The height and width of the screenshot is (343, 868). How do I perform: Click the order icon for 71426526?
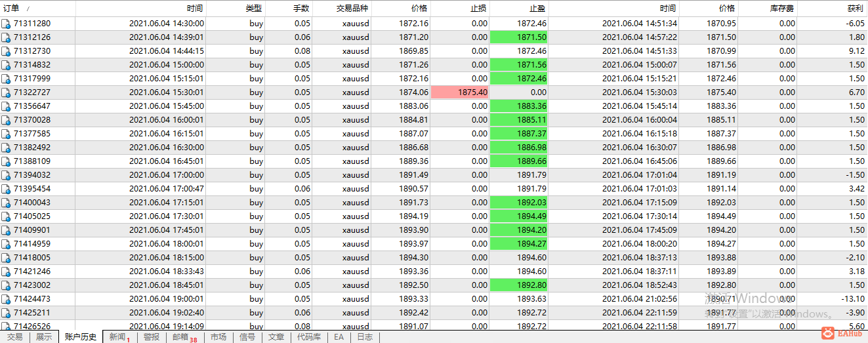click(x=6, y=326)
